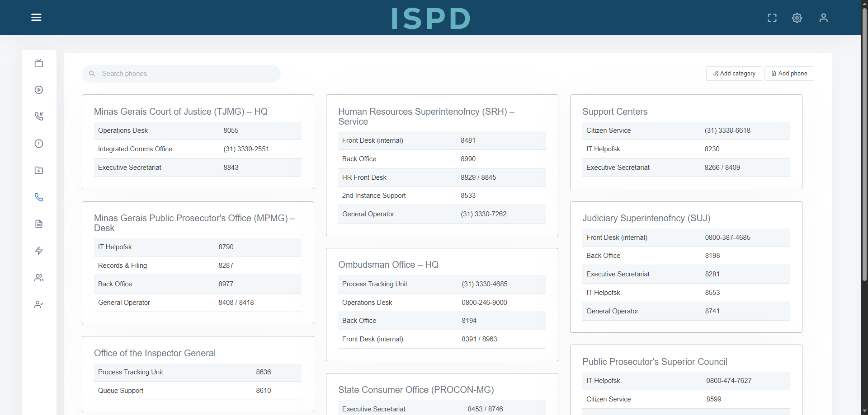Click Support Centers heading
The width and height of the screenshot is (868, 415).
coord(614,112)
